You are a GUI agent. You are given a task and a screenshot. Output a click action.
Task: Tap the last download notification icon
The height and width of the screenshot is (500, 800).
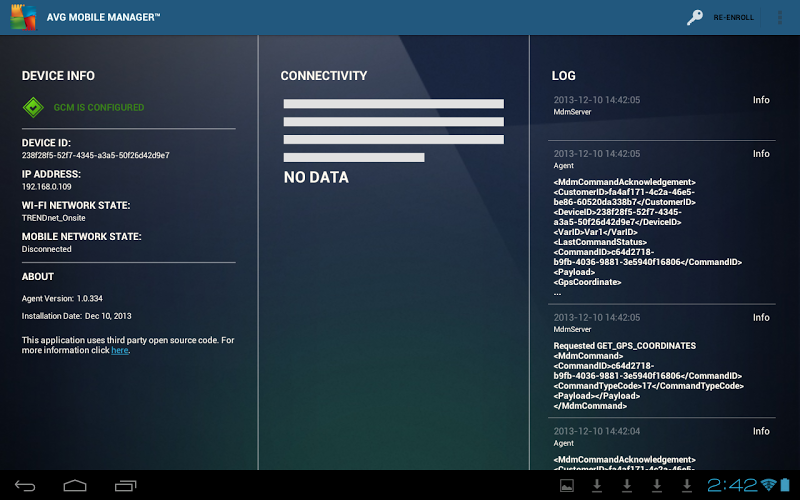click(687, 486)
